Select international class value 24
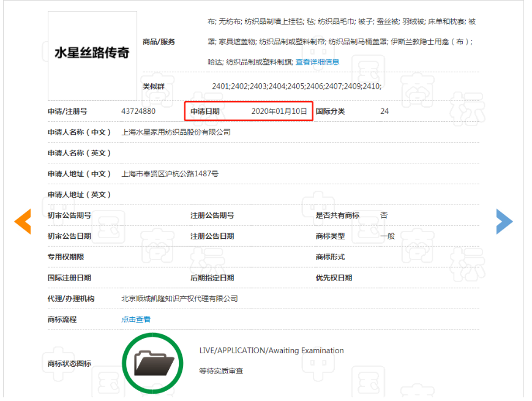This screenshot has width=532, height=401. click(384, 111)
